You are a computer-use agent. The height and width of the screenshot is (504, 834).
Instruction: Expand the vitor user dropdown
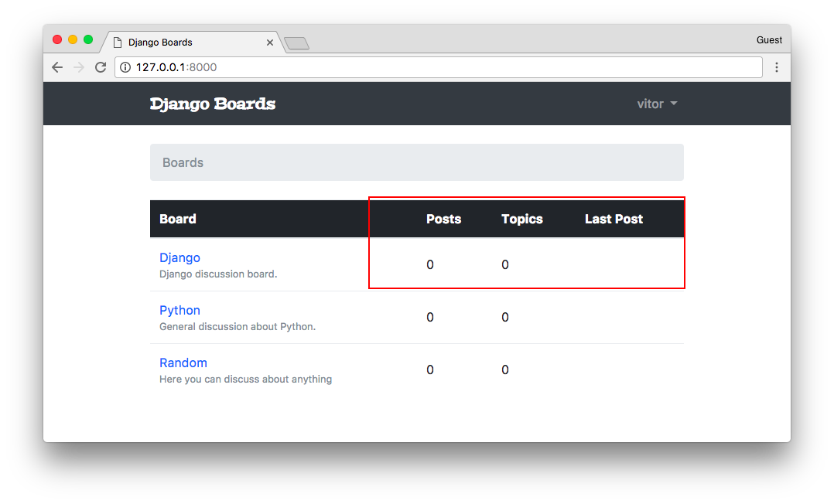click(x=657, y=104)
